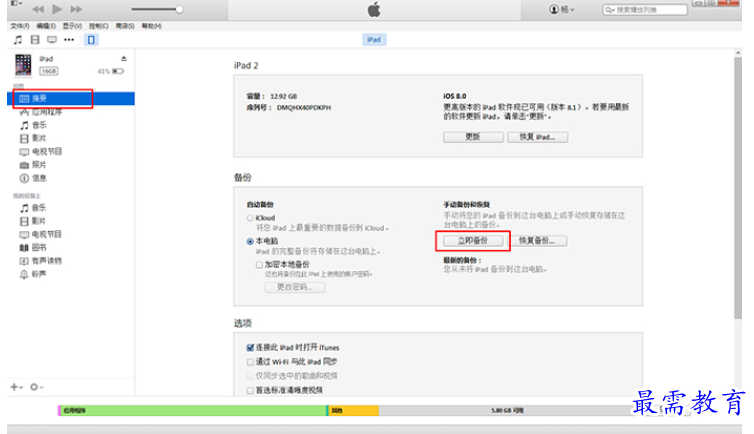This screenshot has height=434, width=754.
Task: Open 音乐 under On My Device section
Action: 39,208
